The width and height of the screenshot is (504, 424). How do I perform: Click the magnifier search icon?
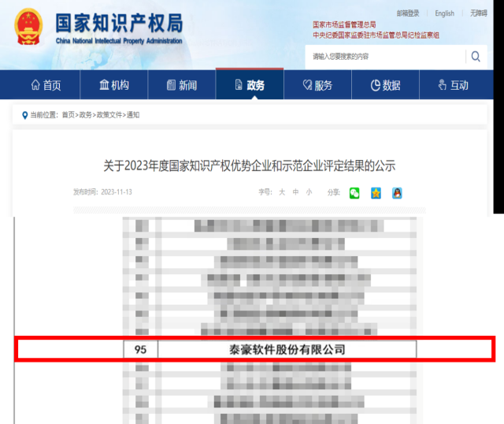pos(476,57)
